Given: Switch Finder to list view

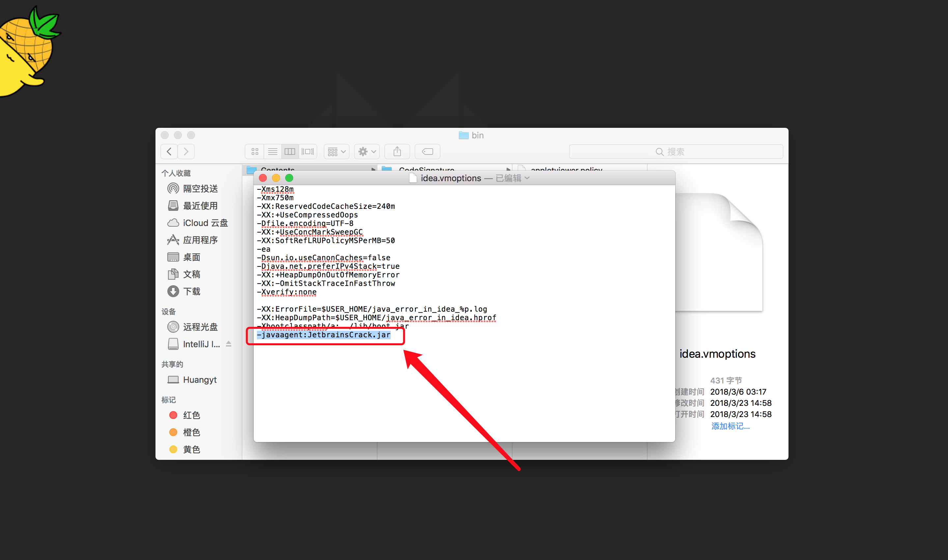Looking at the screenshot, I should (272, 152).
